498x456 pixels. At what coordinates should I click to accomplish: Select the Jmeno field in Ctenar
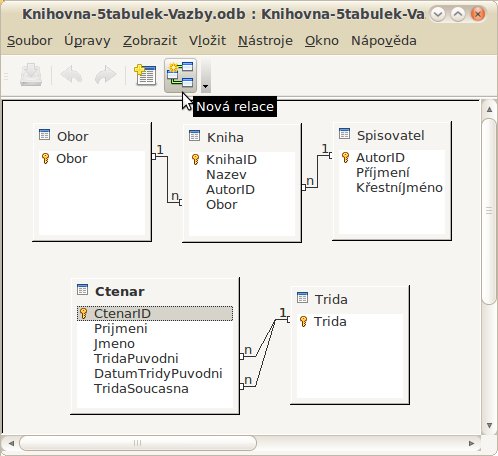pos(114,344)
